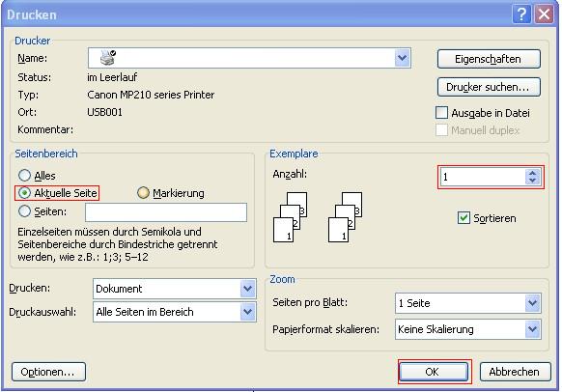Expand the Drucken Dokument dropdown

247,289
